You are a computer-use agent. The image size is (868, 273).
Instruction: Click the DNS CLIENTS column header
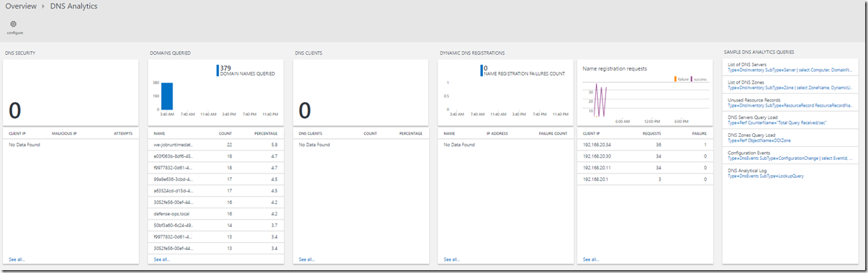(310, 133)
